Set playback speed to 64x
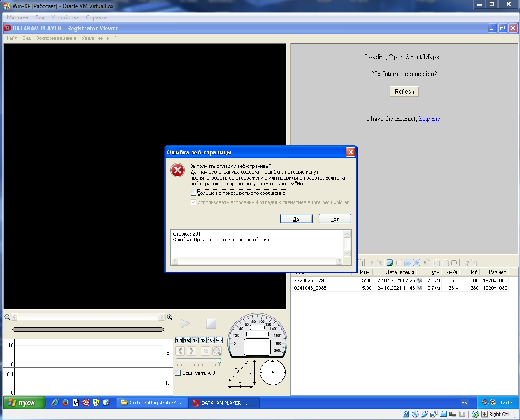 pyautogui.click(x=219, y=340)
